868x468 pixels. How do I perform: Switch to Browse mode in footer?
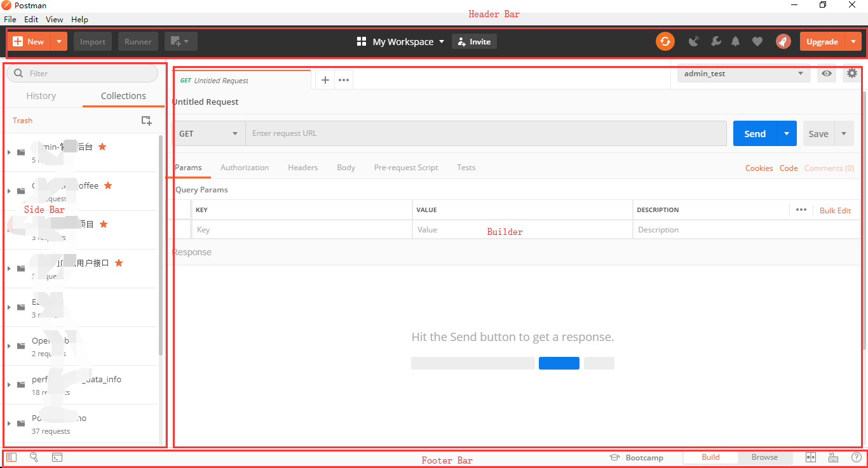click(764, 457)
